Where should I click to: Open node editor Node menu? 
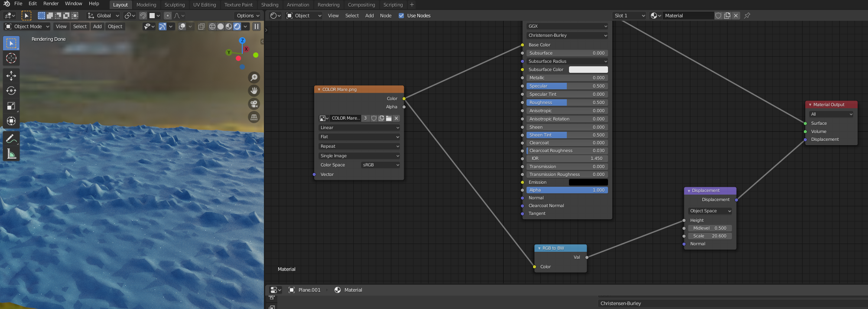pyautogui.click(x=386, y=16)
